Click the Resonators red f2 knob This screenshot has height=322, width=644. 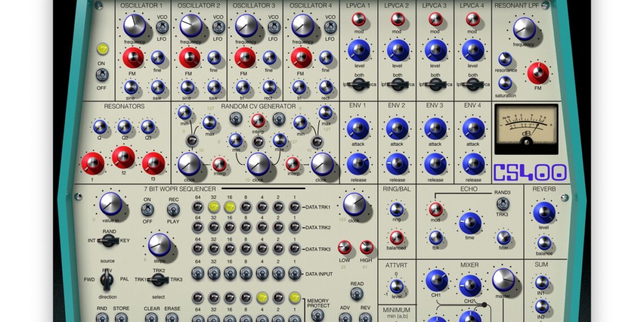pyautogui.click(x=123, y=157)
